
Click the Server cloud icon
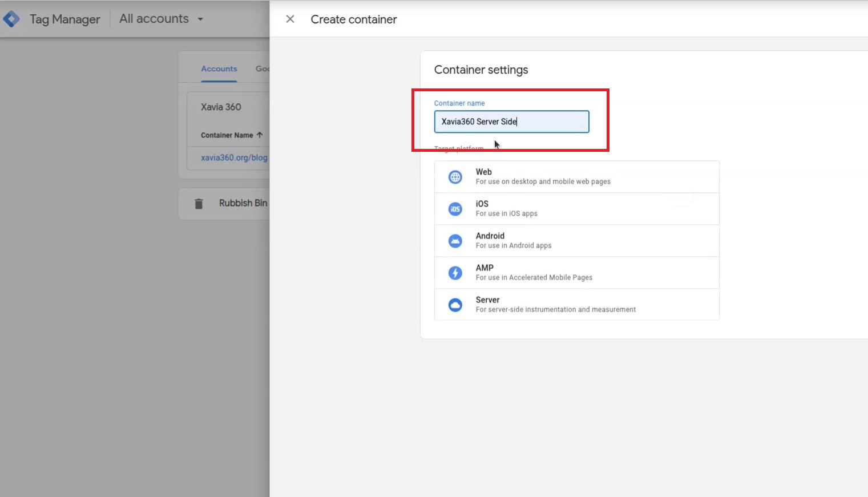(455, 305)
